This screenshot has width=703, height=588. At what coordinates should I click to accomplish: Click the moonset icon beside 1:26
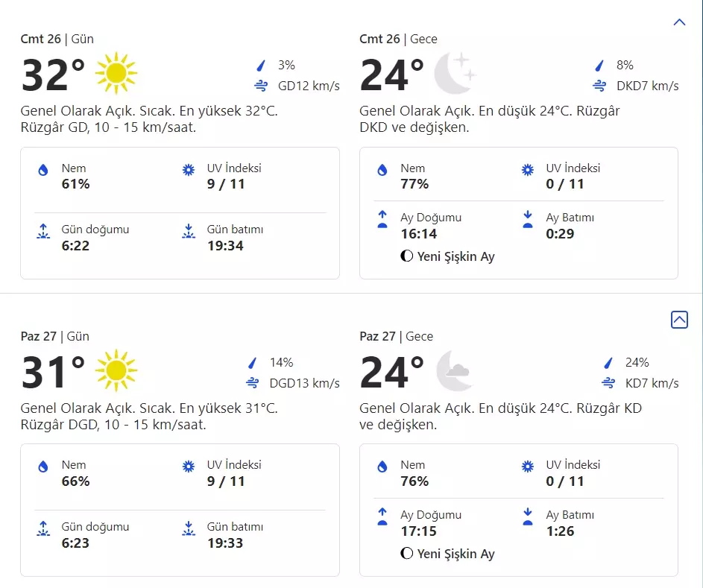(528, 516)
